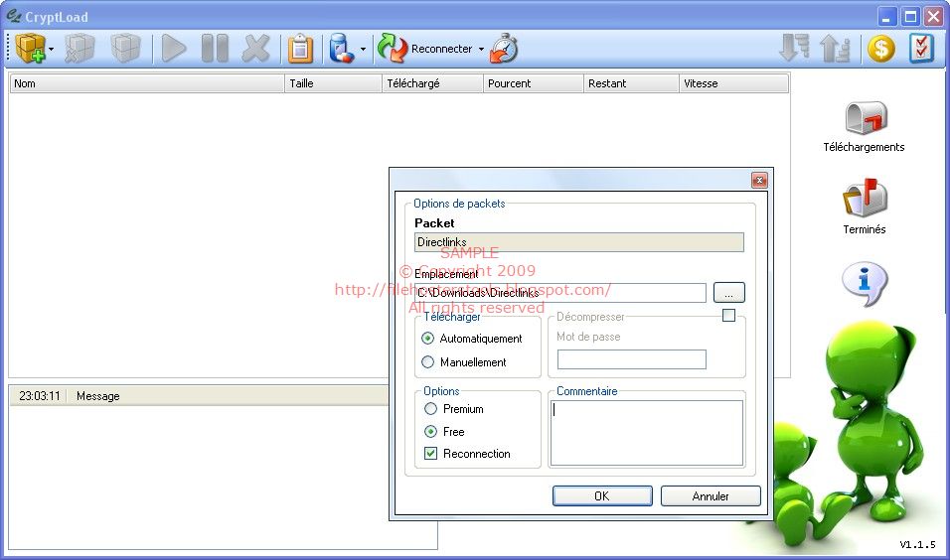
Task: Click the Mot de passe field
Action: click(632, 359)
